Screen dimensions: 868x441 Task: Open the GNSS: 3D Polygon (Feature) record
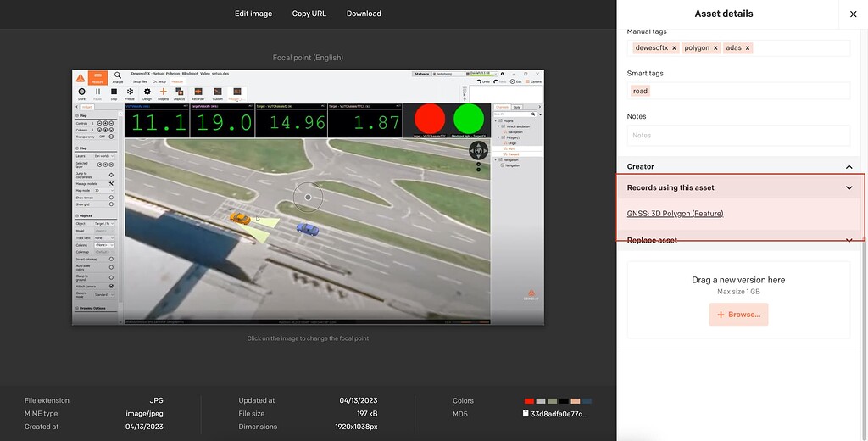pos(675,214)
